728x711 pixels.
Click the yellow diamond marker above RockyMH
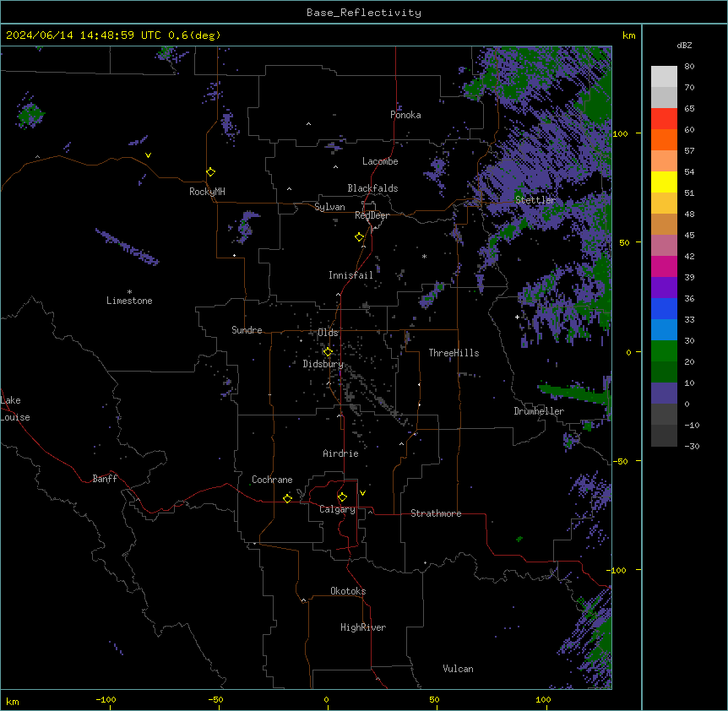point(211,172)
